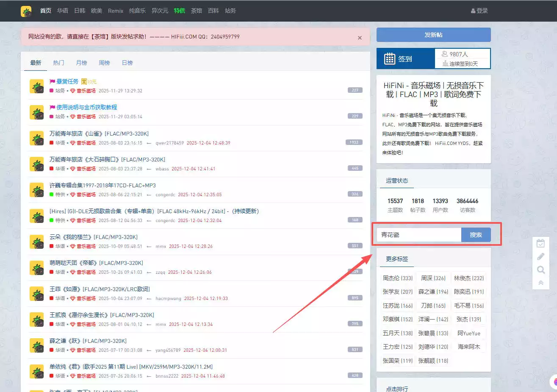Switch to the 最新 tab
This screenshot has height=392, width=557.
[36, 63]
